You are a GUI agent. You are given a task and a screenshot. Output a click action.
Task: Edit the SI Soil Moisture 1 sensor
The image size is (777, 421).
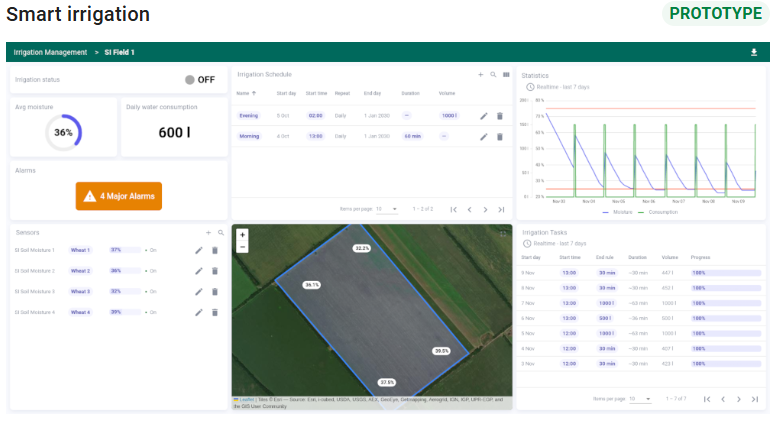[x=199, y=251]
